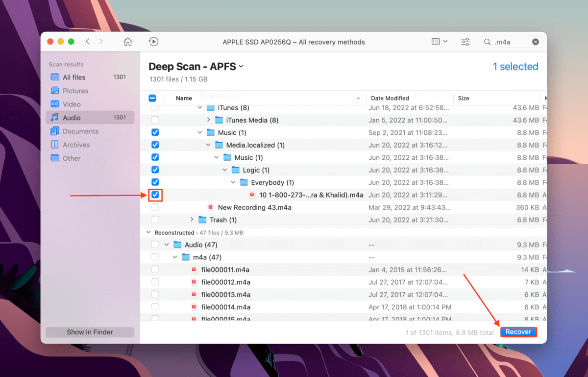Click the search box containing .m4a
The height and width of the screenshot is (377, 588).
511,42
